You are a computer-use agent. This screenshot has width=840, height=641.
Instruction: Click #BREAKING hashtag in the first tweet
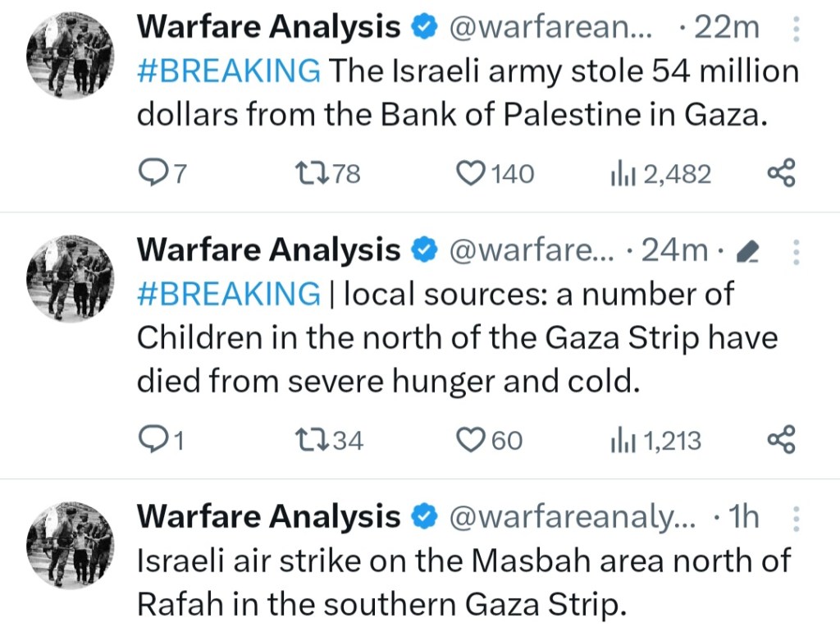pos(228,71)
